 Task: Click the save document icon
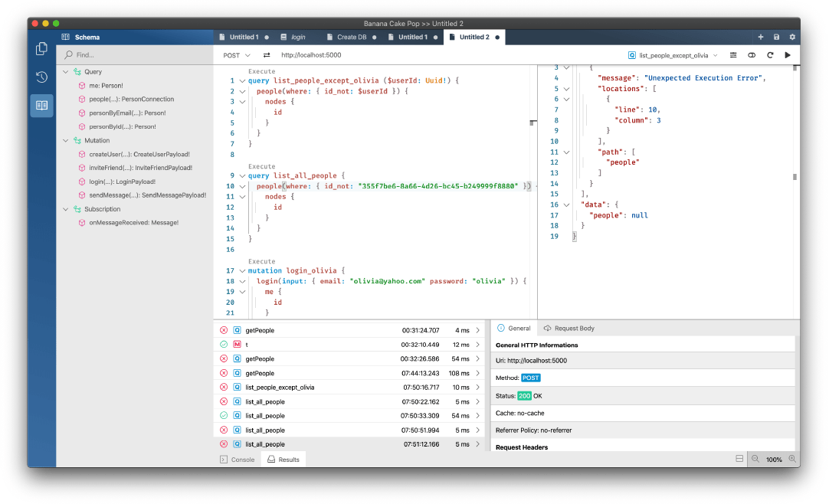[776, 37]
